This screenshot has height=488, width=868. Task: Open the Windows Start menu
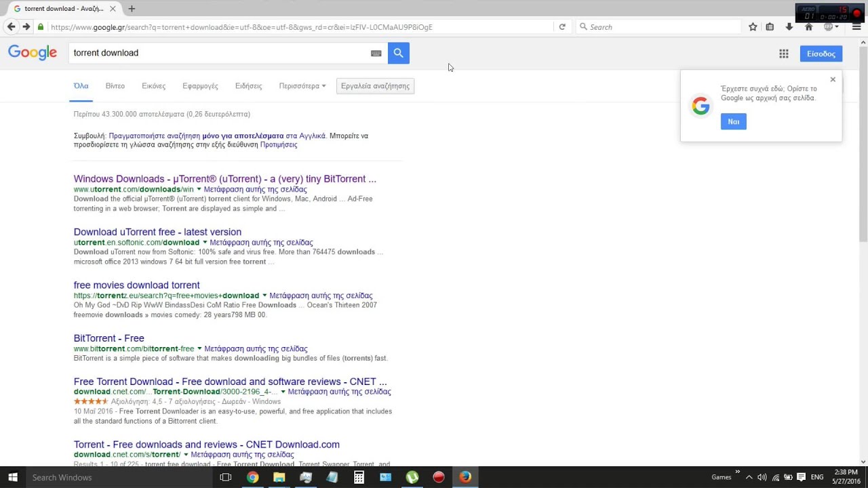(x=12, y=477)
